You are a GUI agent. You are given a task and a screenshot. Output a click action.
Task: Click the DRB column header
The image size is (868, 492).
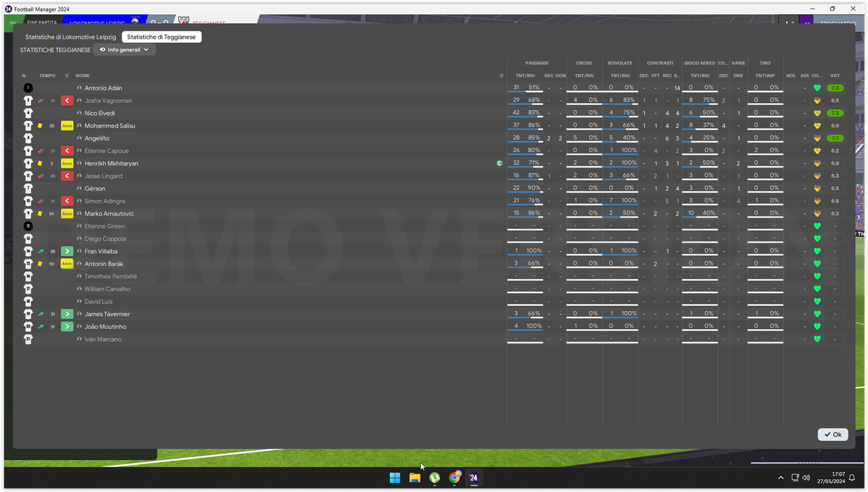pyautogui.click(x=738, y=75)
